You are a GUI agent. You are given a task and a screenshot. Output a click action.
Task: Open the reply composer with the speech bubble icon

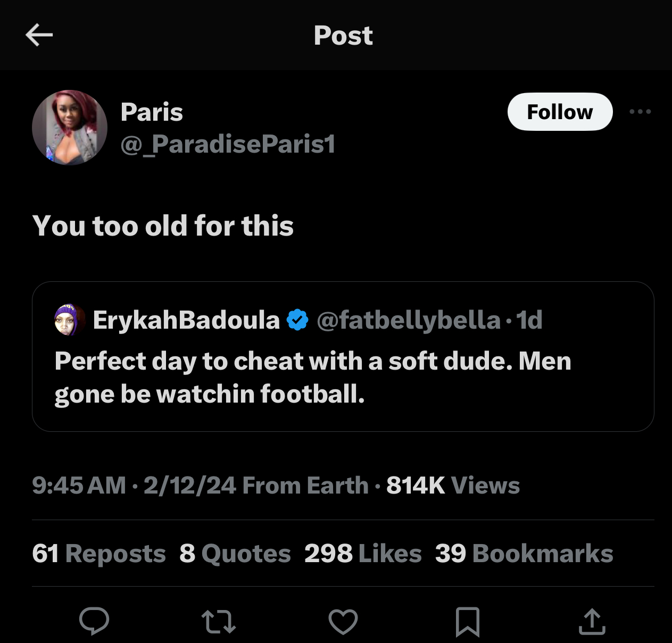click(x=95, y=621)
